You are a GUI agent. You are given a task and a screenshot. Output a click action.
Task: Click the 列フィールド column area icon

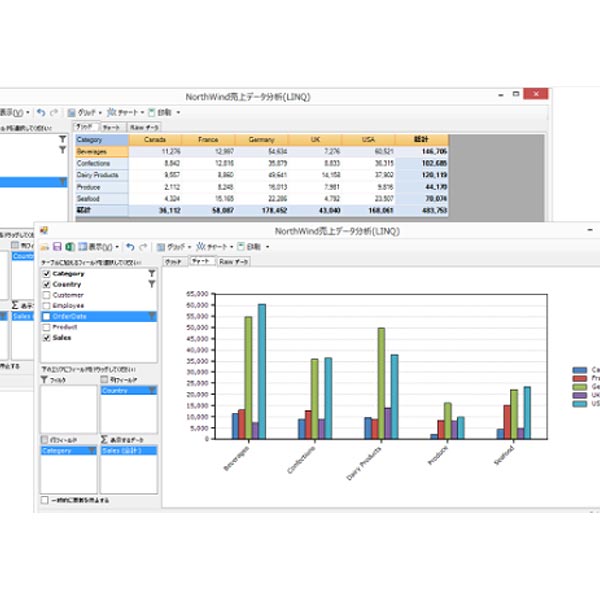click(104, 379)
